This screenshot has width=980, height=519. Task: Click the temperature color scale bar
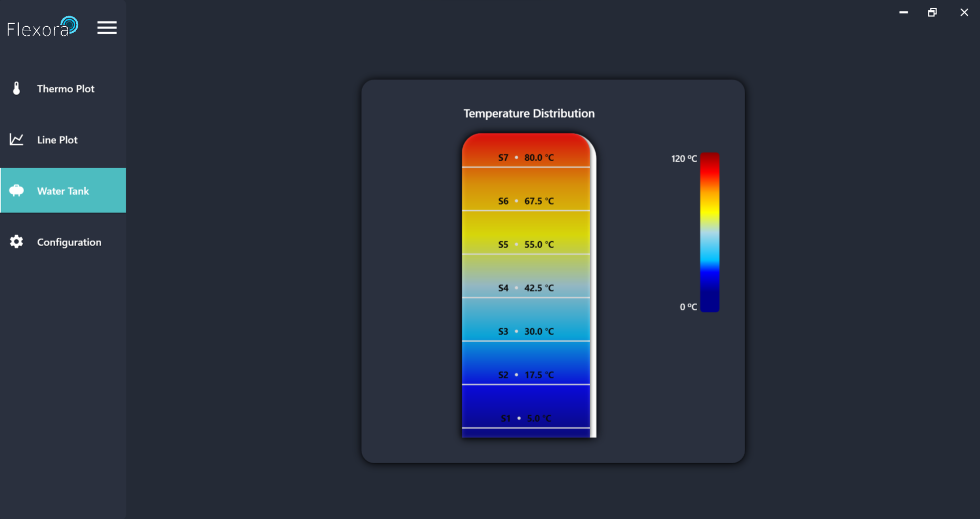tap(710, 232)
